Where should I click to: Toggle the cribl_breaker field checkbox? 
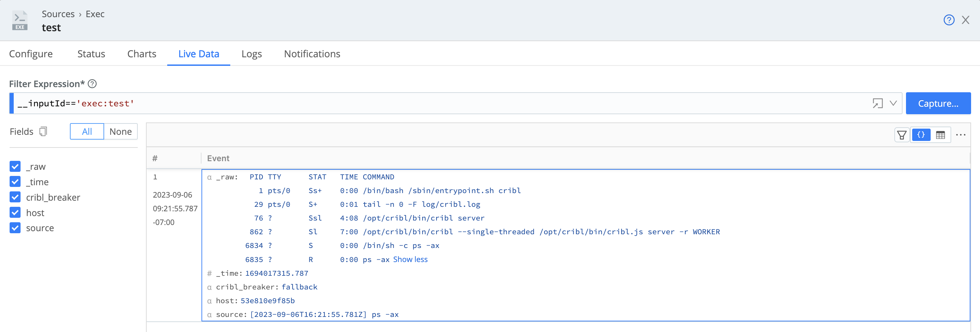point(15,197)
